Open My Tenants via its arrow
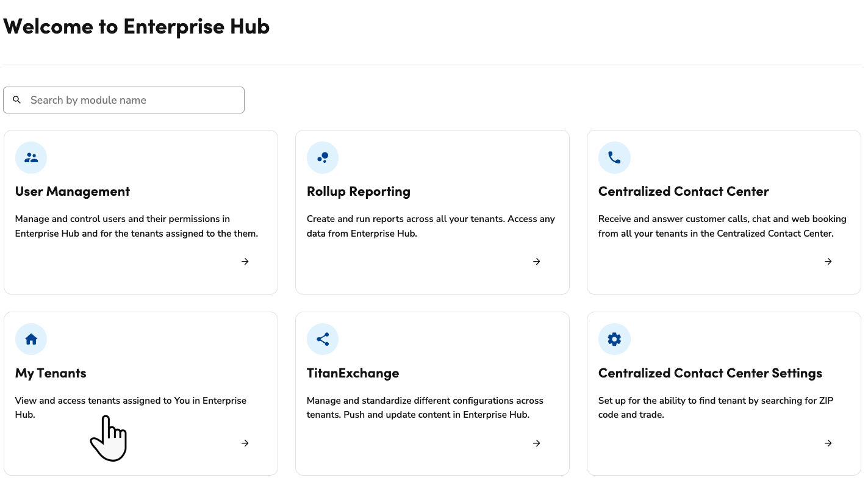This screenshot has width=868, height=483. (x=245, y=443)
